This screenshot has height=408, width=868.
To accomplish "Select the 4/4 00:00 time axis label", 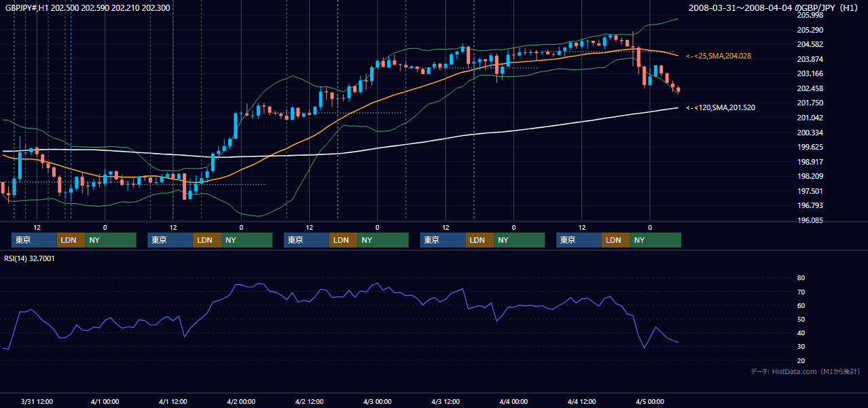I will tap(513, 401).
